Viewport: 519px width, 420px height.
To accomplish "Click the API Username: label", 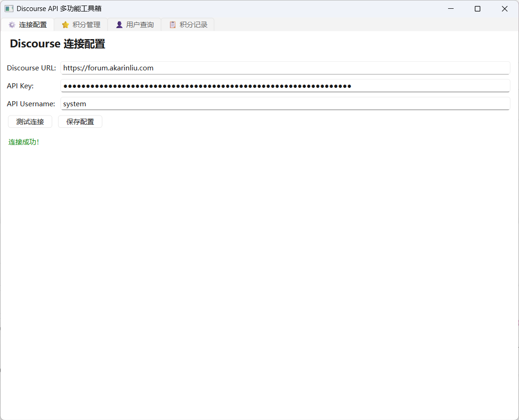I will 31,104.
